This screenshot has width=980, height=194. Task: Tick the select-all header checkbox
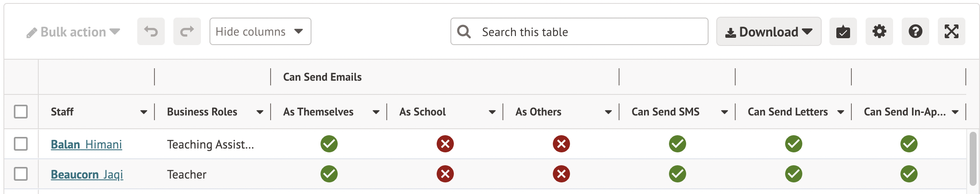tap(21, 112)
